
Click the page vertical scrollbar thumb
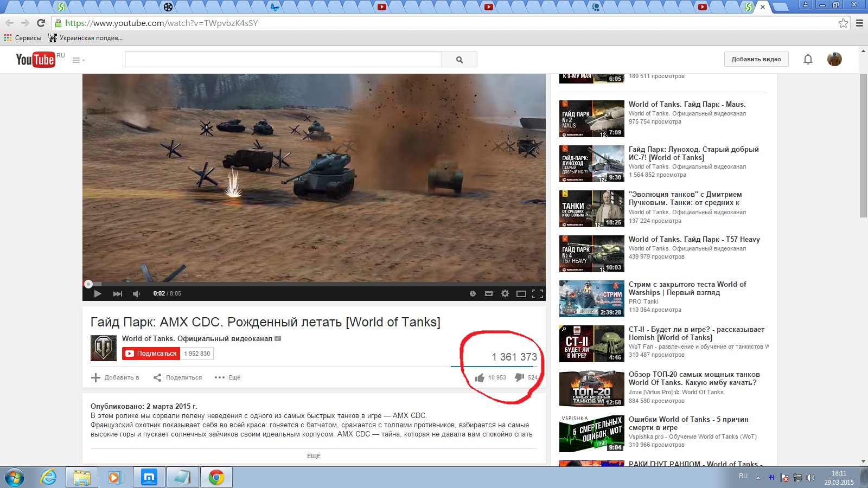863,146
